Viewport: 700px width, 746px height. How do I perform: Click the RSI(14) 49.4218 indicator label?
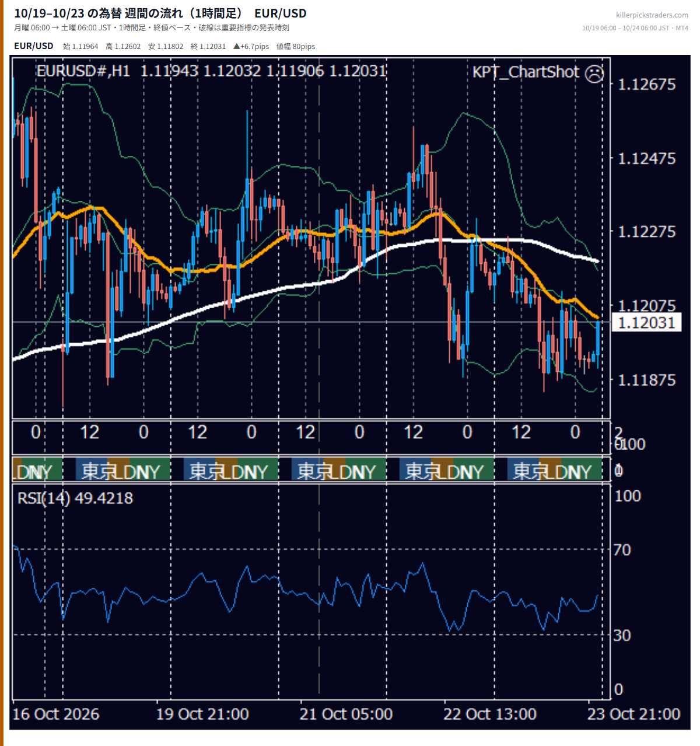(75, 498)
